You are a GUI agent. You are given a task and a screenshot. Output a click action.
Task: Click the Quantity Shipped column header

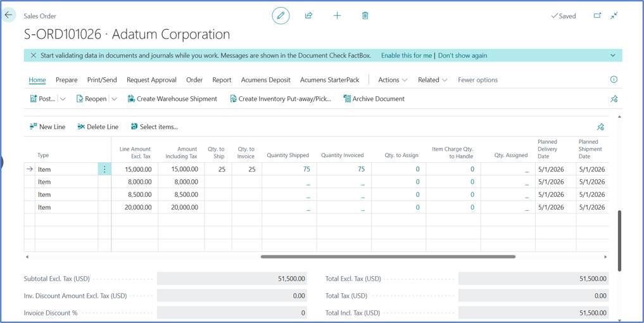tap(288, 155)
